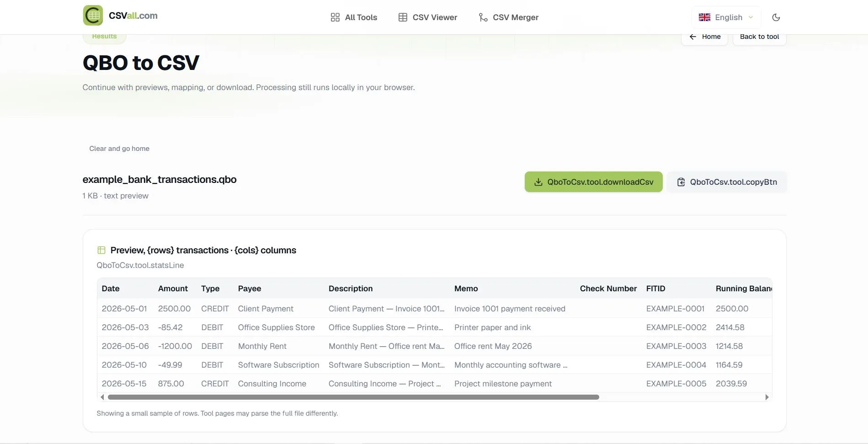Select the 2039.59 running balance cell
Screen dimensions: 868x444
pos(731,384)
